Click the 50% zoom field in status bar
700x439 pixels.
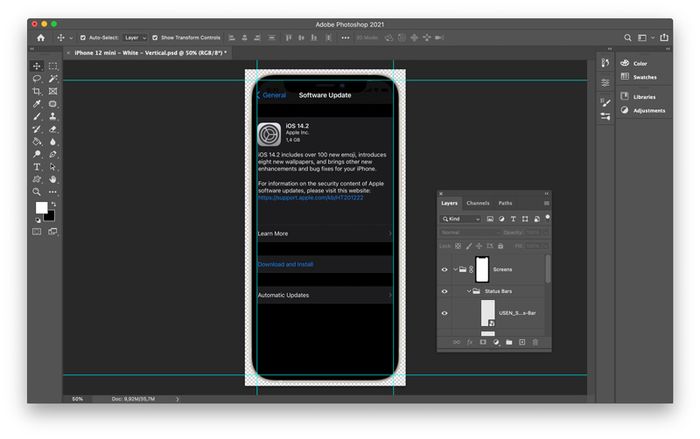tap(78, 399)
